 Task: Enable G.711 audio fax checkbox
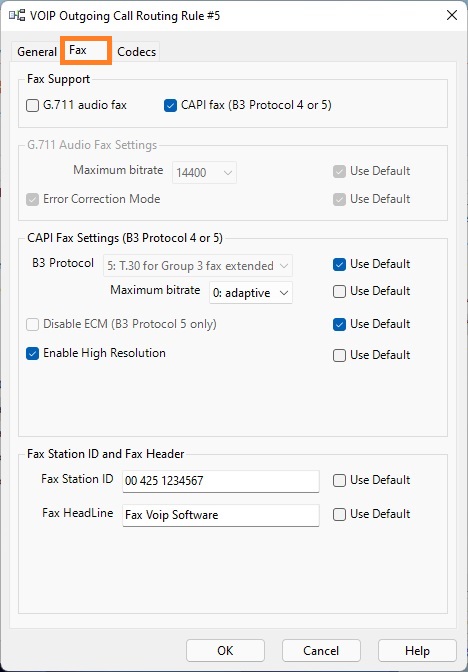pyautogui.click(x=33, y=105)
